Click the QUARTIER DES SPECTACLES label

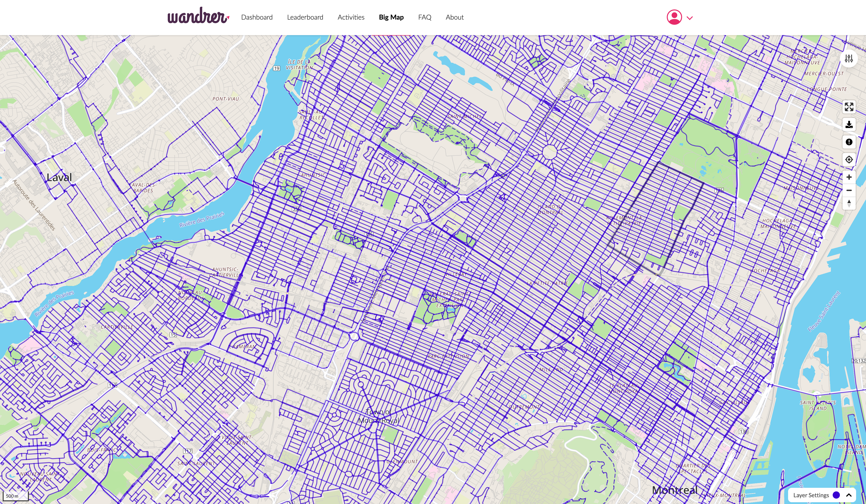pyautogui.click(x=693, y=468)
